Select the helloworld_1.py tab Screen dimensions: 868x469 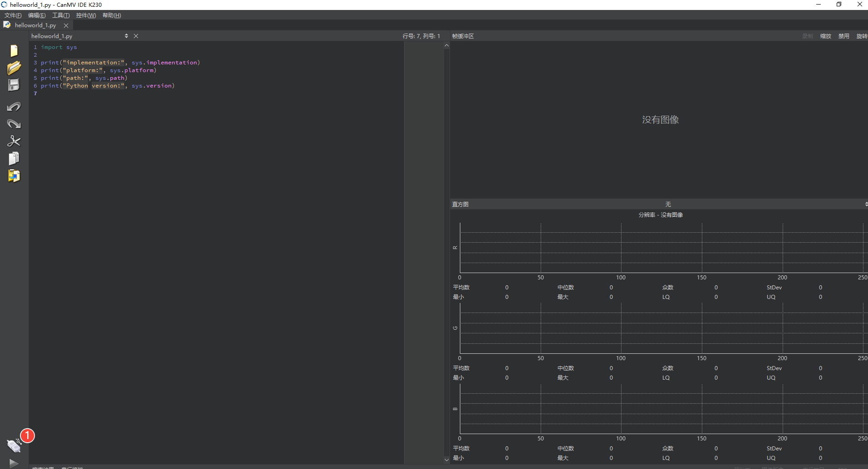point(35,25)
